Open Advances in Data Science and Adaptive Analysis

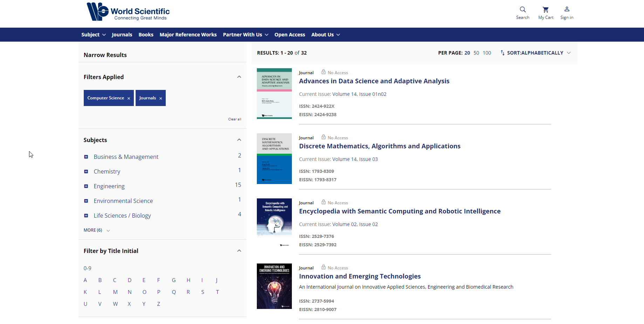[x=374, y=81]
